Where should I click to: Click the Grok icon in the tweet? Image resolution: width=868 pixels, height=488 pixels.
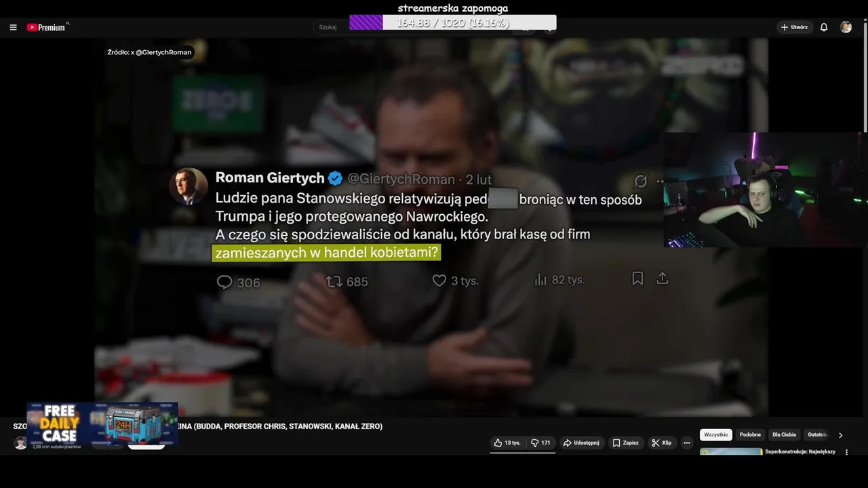640,181
